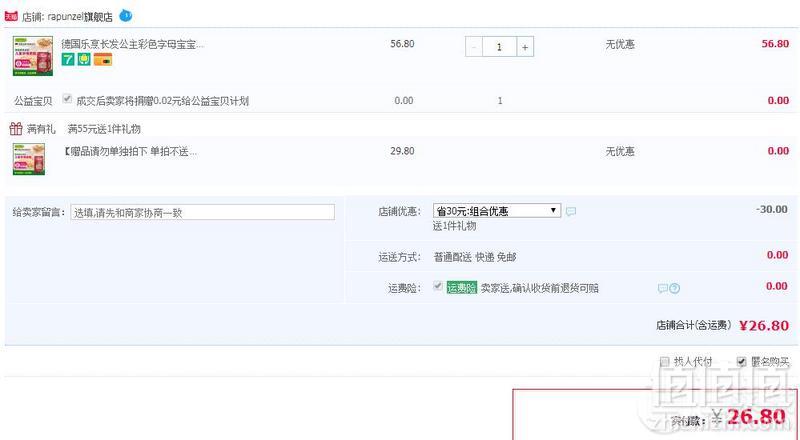This screenshot has width=800, height=440.
Task: Click the 卖家送,确认收货前退货可赔 text
Action: pos(539,288)
